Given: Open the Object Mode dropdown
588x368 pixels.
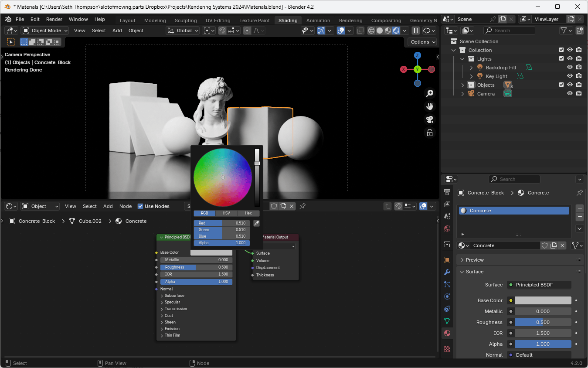Looking at the screenshot, I should [45, 31].
